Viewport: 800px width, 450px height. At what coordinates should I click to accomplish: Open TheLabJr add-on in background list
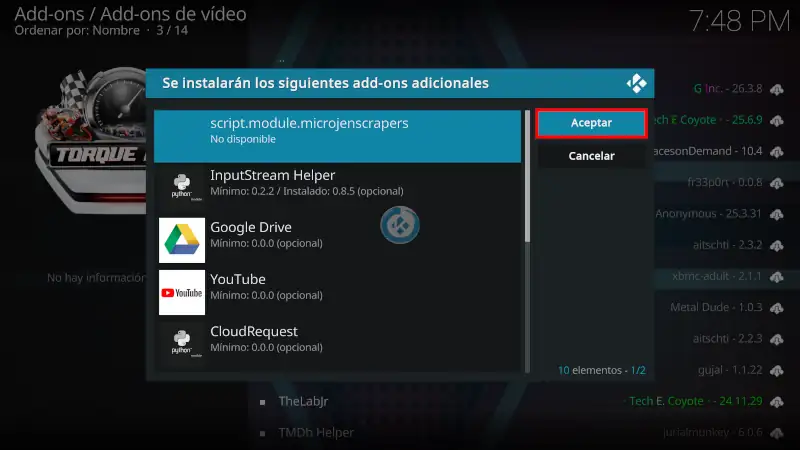(x=303, y=402)
